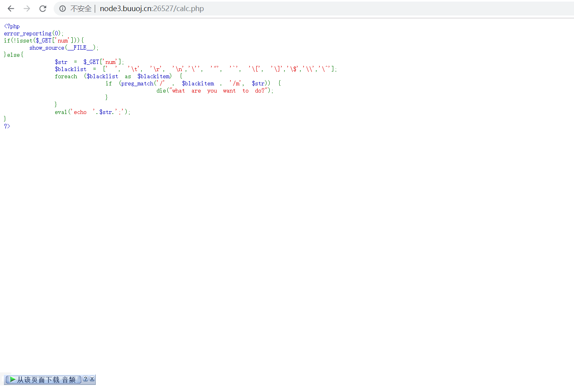574x392 pixels.
Task: Click the show_source(__FILE__); line
Action: (x=64, y=48)
